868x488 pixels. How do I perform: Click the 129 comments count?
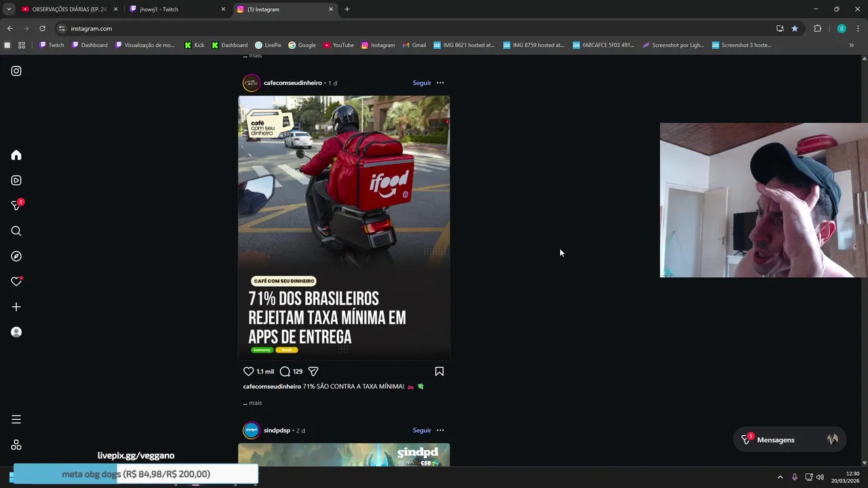[x=298, y=371]
